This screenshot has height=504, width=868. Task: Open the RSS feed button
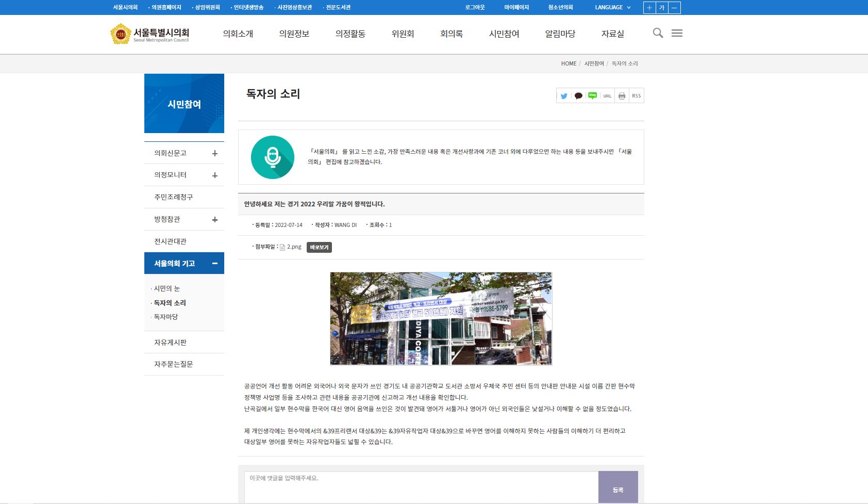[637, 96]
